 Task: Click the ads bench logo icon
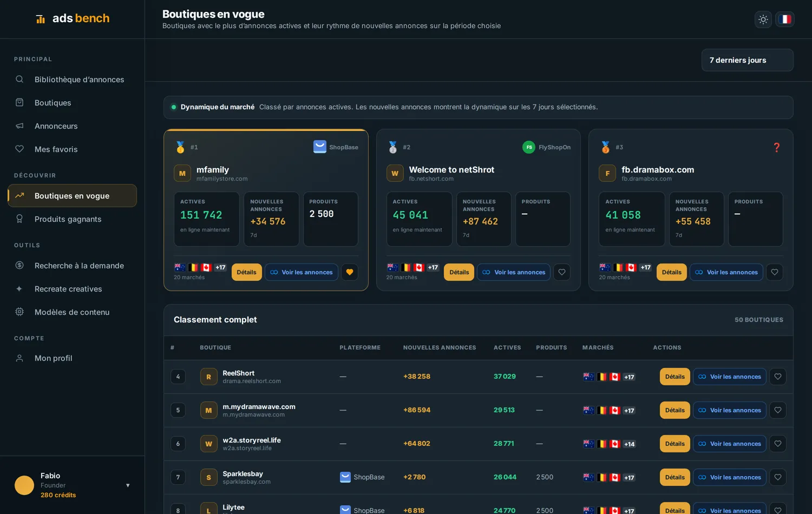pyautogui.click(x=41, y=19)
